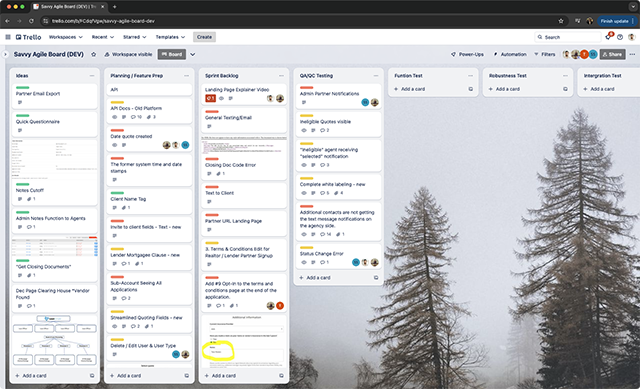640x389 pixels.
Task: Open the Trello app switcher grid icon
Action: coord(8,37)
